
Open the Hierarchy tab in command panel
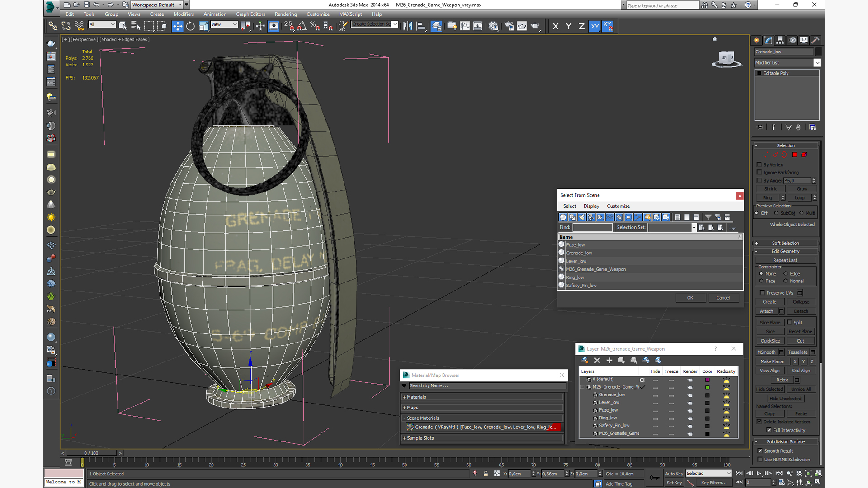coord(780,40)
